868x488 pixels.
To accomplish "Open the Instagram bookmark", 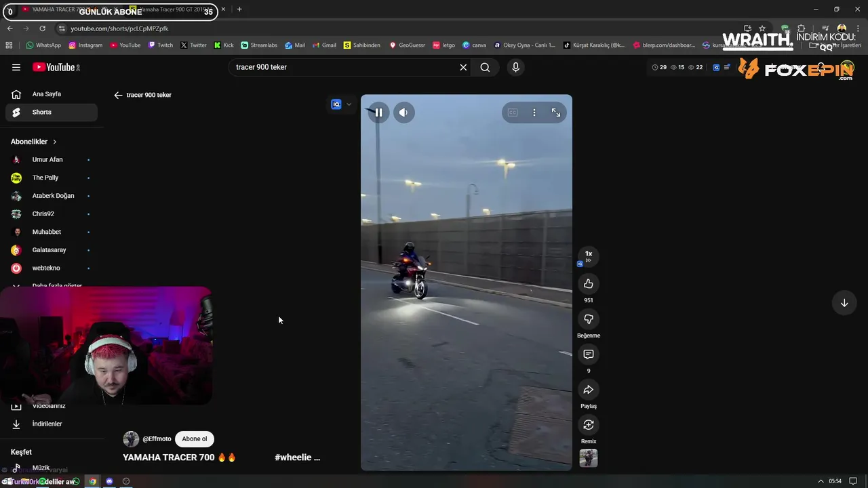I will click(x=85, y=45).
